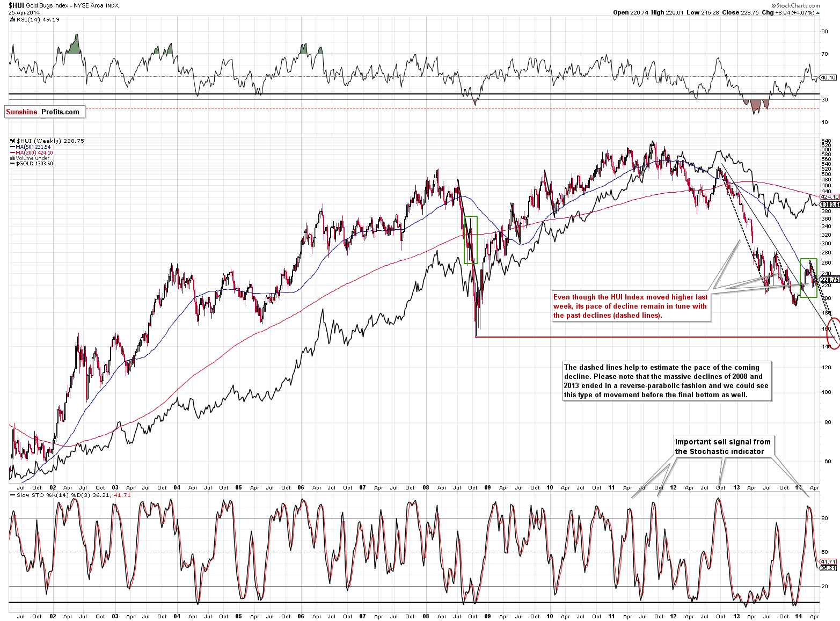This screenshot has width=840, height=621.
Task: Click the note about dashed lines estimating decline
Action: click(x=667, y=381)
